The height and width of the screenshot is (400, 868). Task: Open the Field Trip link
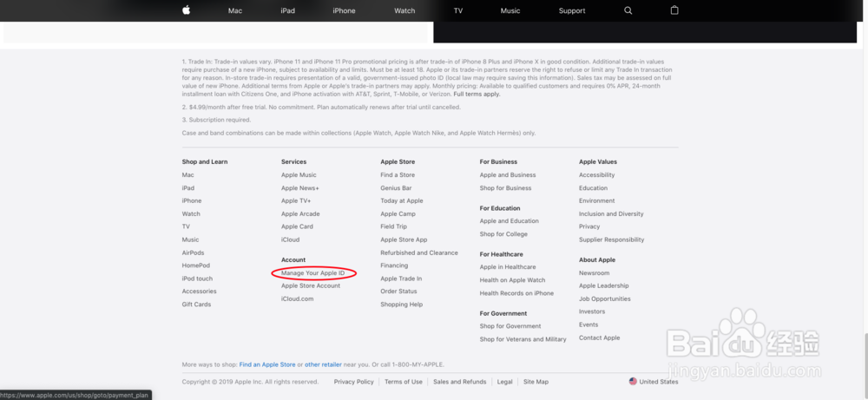(x=393, y=226)
